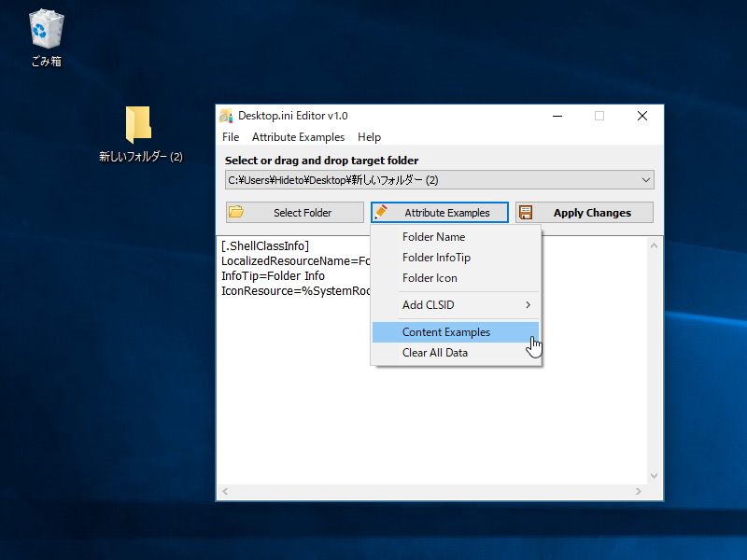The image size is (747, 560).
Task: Click the floppy disk icon on Apply Changes
Action: coord(526,213)
